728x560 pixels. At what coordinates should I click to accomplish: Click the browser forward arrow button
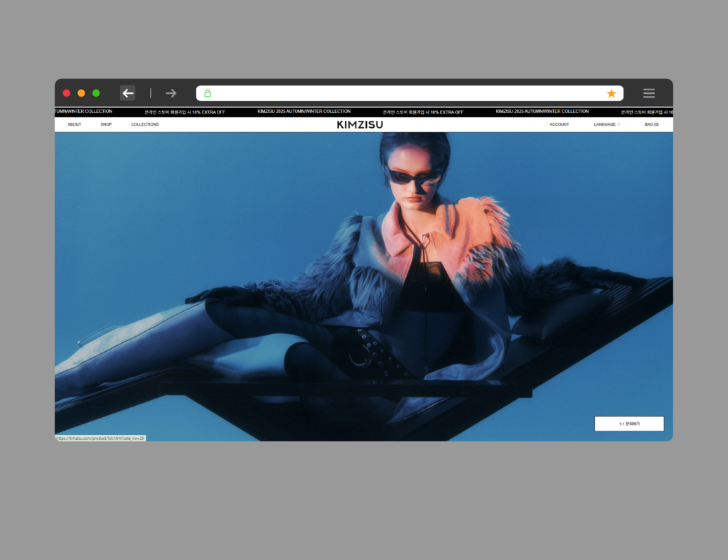pyautogui.click(x=171, y=93)
